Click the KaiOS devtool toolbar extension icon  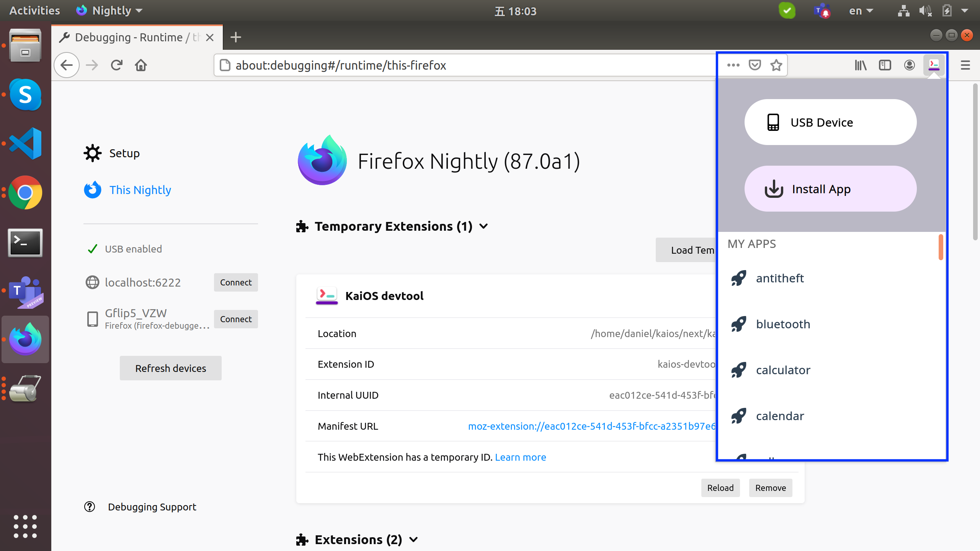[934, 65]
